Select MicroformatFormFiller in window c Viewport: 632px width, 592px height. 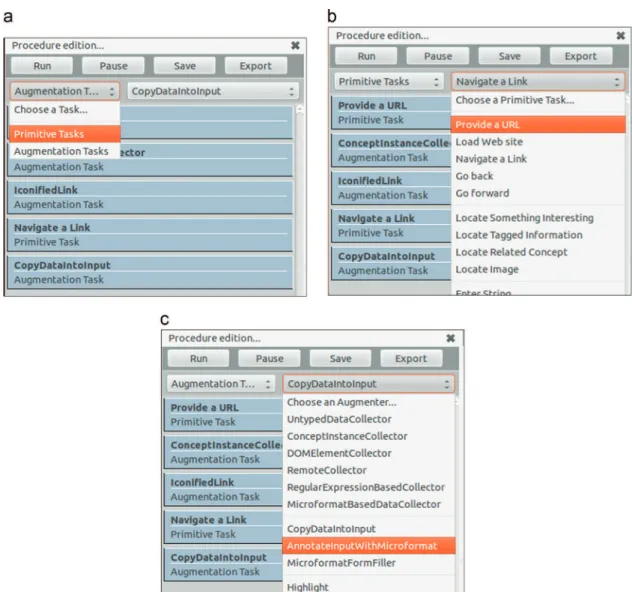(x=369, y=563)
